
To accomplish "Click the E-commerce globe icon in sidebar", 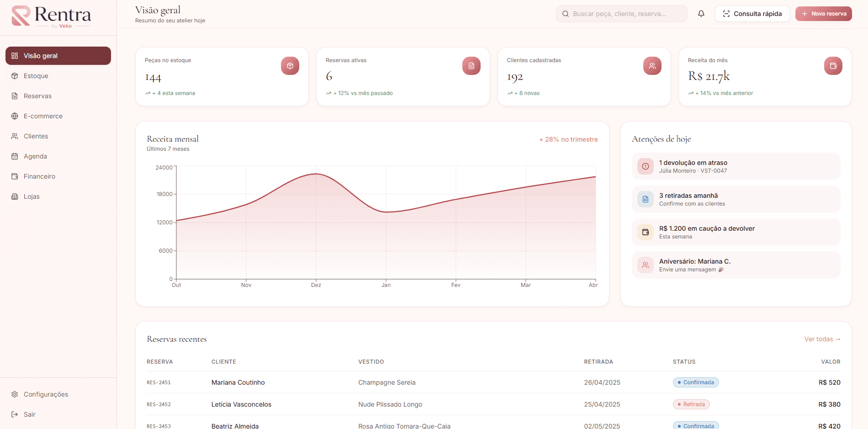I will tap(15, 116).
